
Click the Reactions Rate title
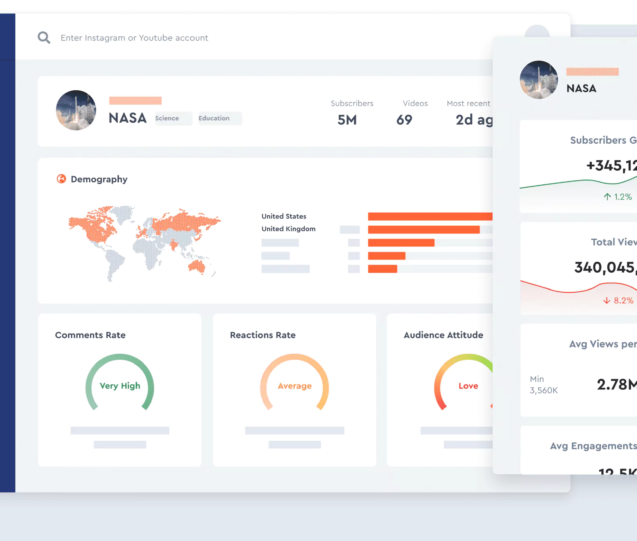click(263, 335)
